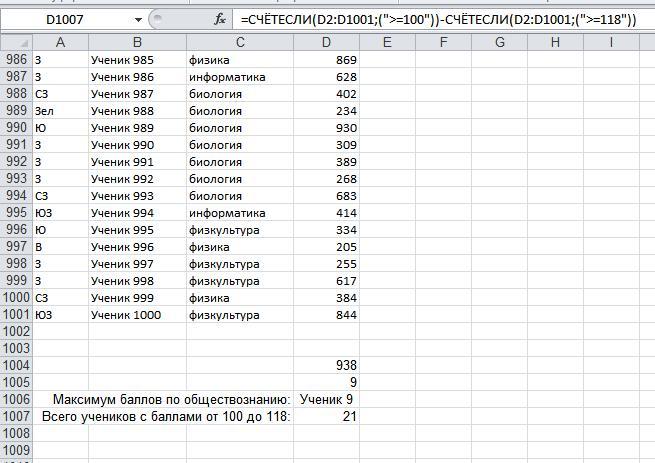Click the Name Box showing D1007
This screenshot has height=463, width=655.
point(65,20)
